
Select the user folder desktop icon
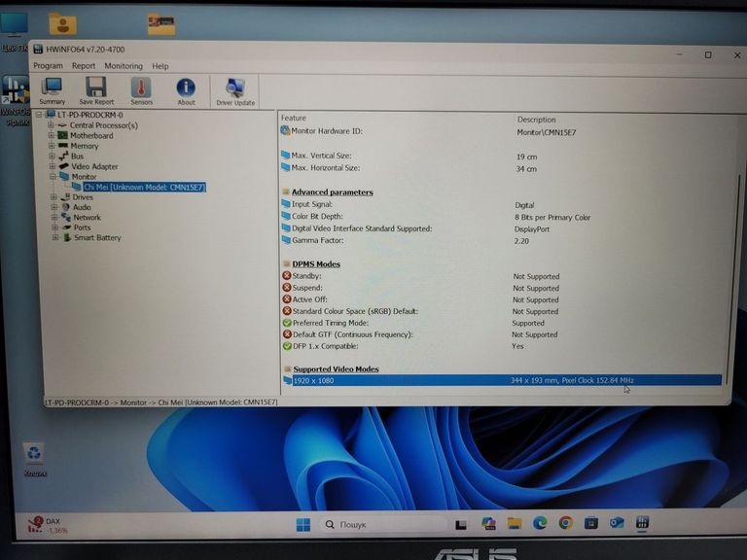pos(62,23)
